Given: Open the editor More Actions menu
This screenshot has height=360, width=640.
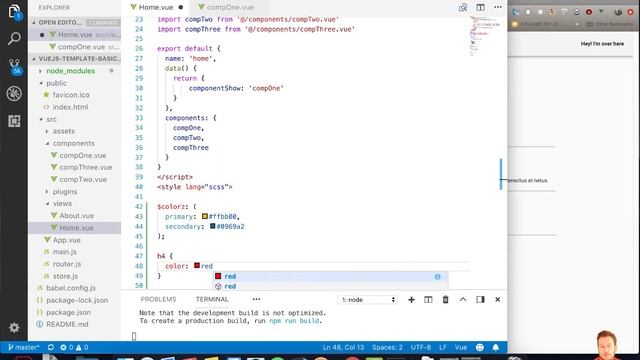Looking at the screenshot, I should point(498,7).
